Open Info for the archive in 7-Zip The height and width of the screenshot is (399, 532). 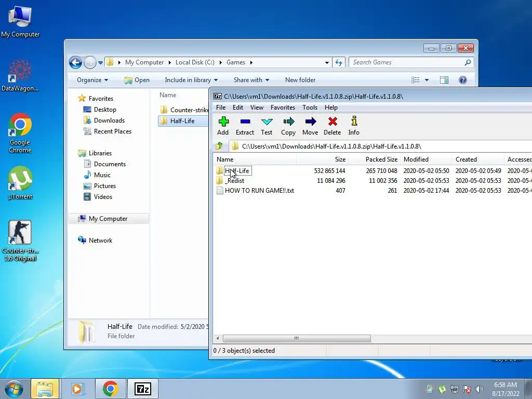click(353, 126)
